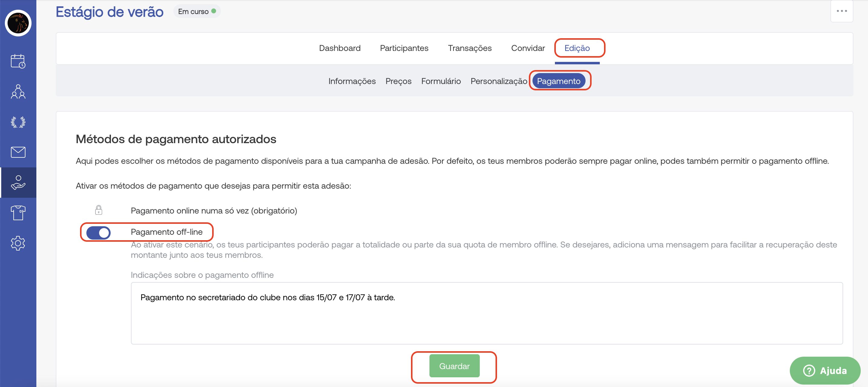The height and width of the screenshot is (387, 868).
Task: Open the calendar events sidebar icon
Action: coord(18,61)
